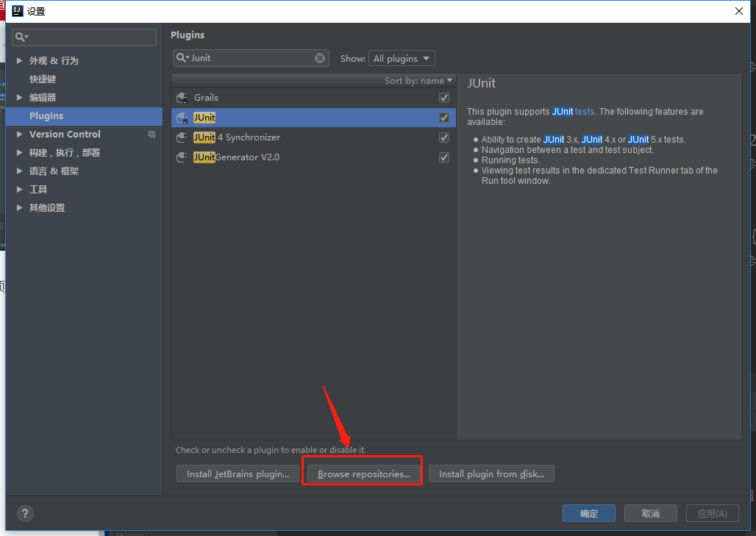This screenshot has width=756, height=536.
Task: Select the JUnit 4 Synchronizer row
Action: (313, 137)
